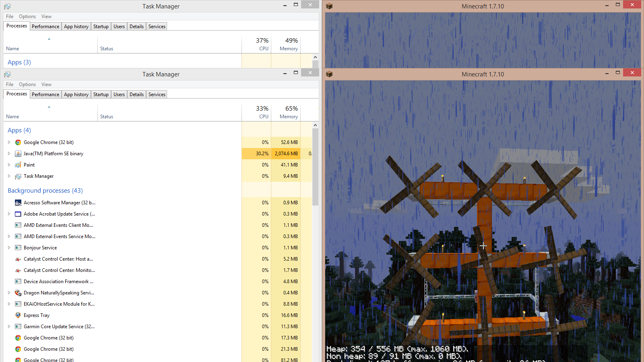This screenshot has width=644, height=362.
Task: Select the Background processes (43) group heading
Action: [x=45, y=191]
